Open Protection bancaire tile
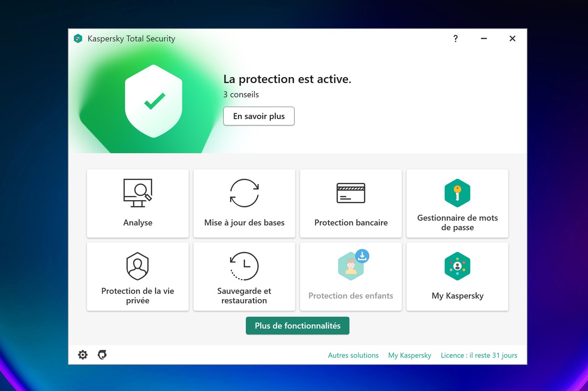This screenshot has width=588, height=391. click(351, 203)
